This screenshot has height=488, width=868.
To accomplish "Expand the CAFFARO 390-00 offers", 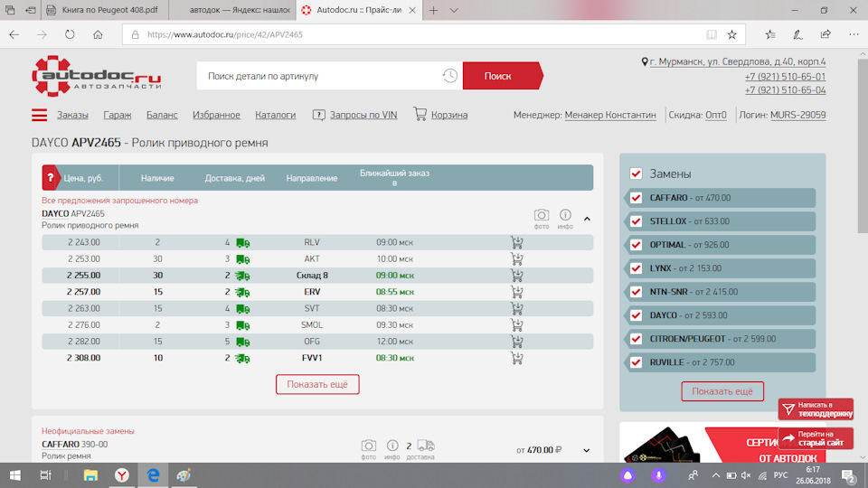I will point(586,450).
